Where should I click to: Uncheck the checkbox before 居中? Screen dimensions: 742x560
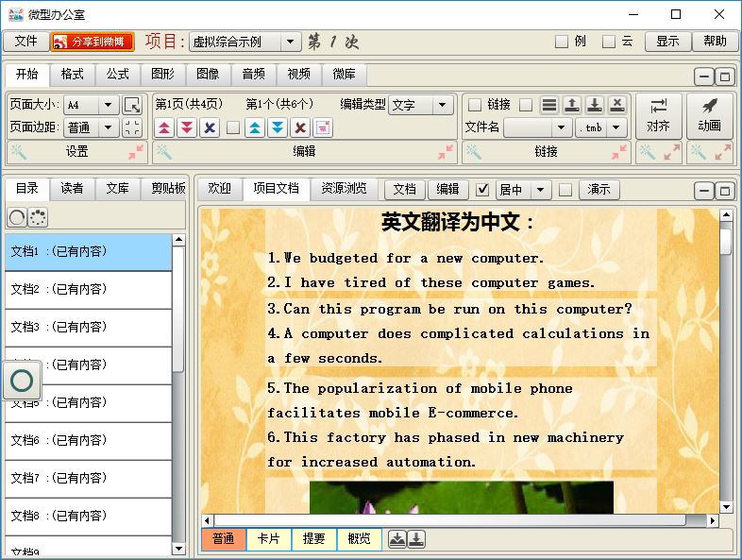point(482,190)
